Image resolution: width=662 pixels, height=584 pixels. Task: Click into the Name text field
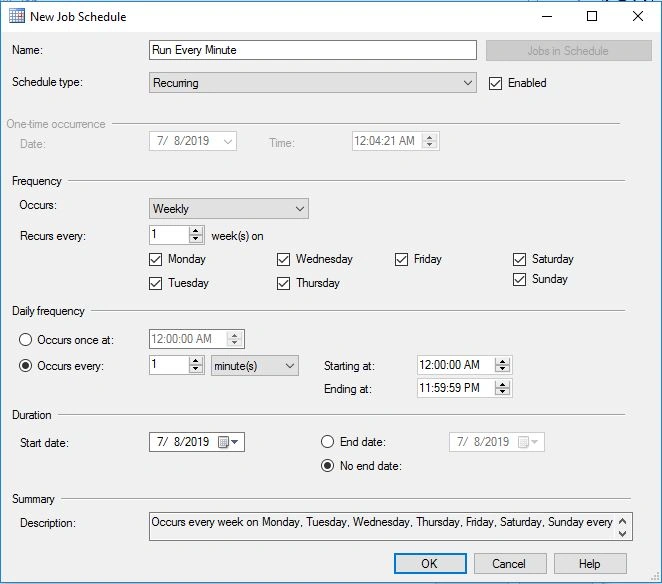tap(312, 50)
